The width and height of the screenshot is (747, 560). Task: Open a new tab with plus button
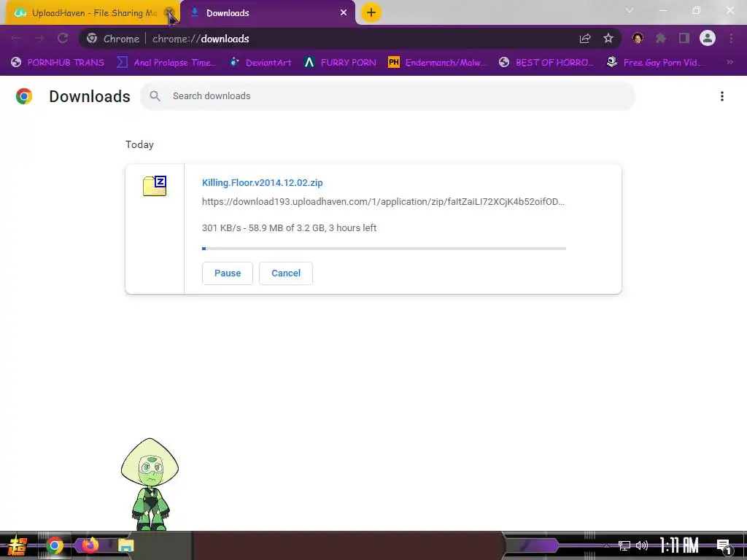point(371,12)
